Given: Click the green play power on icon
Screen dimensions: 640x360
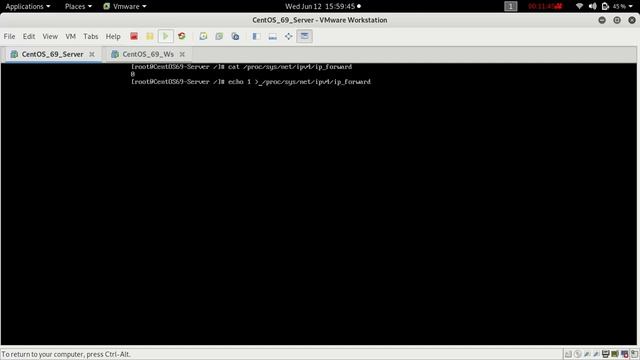Looking at the screenshot, I should coord(166,36).
